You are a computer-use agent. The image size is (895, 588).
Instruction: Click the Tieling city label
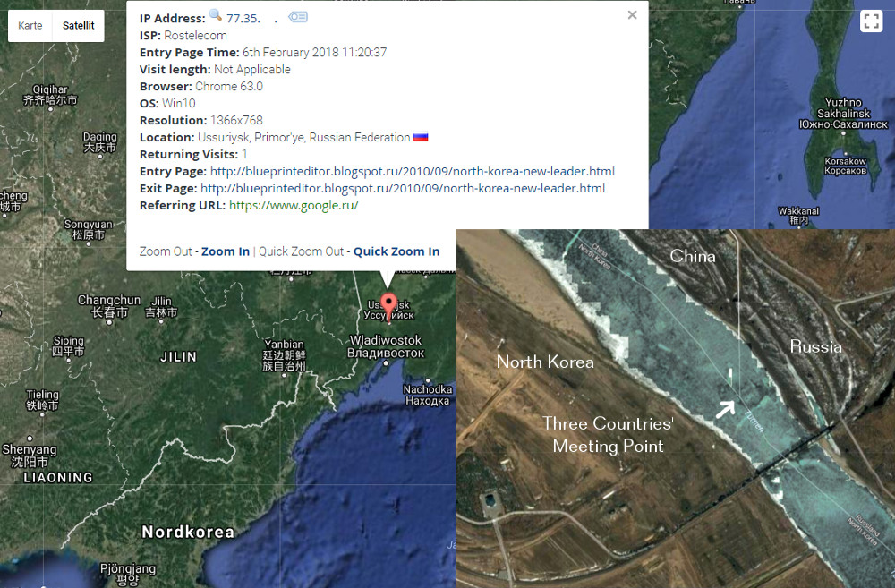[42, 400]
